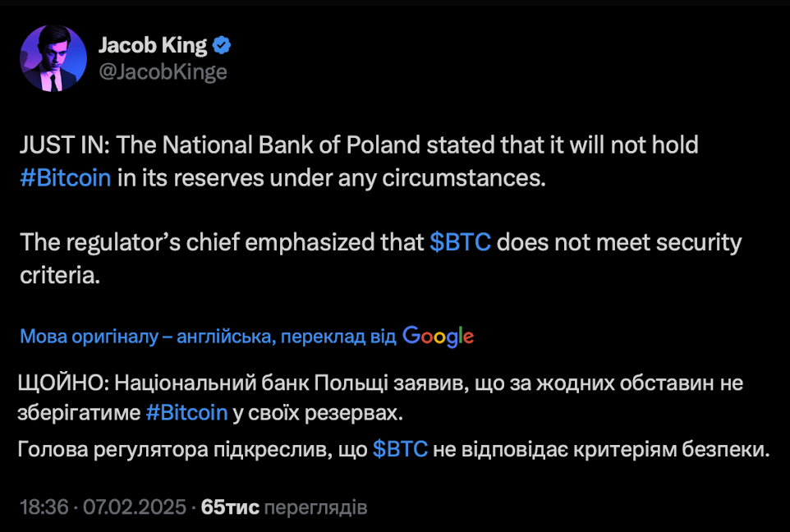Click the 65тис view count
Image resolution: width=790 pixels, height=532 pixels.
[230, 507]
